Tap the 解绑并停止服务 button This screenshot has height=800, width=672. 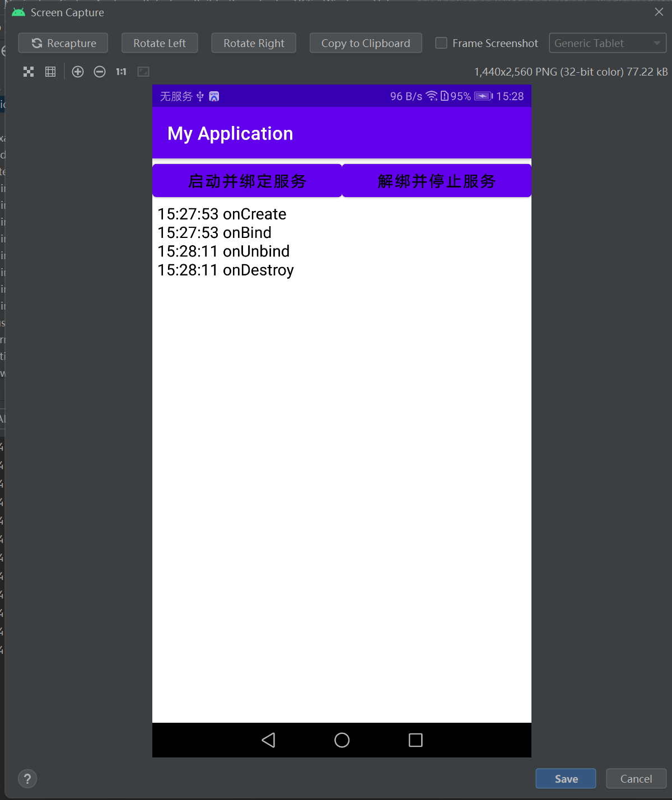click(x=437, y=181)
